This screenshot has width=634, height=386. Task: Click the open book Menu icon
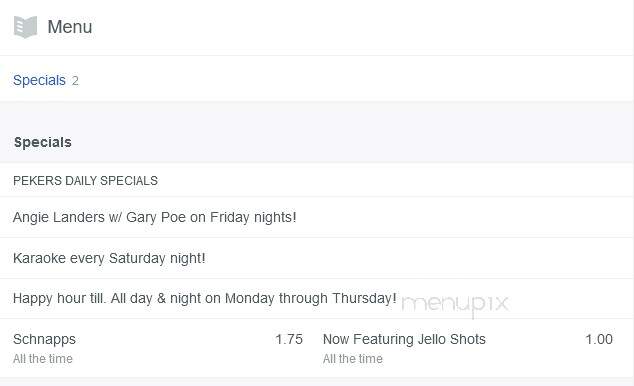coord(25,27)
